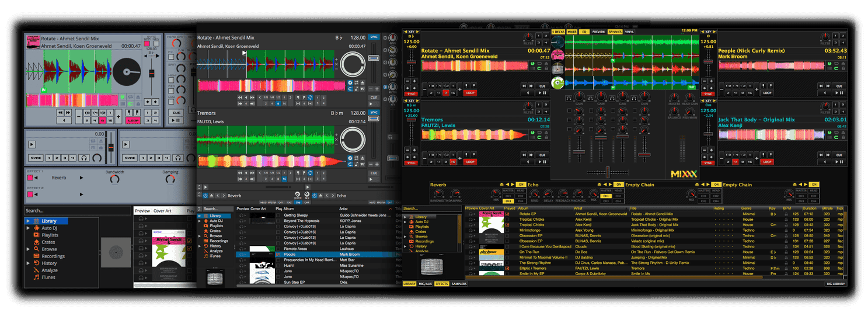Click the headphone icon on the left gray sampler

[85, 158]
